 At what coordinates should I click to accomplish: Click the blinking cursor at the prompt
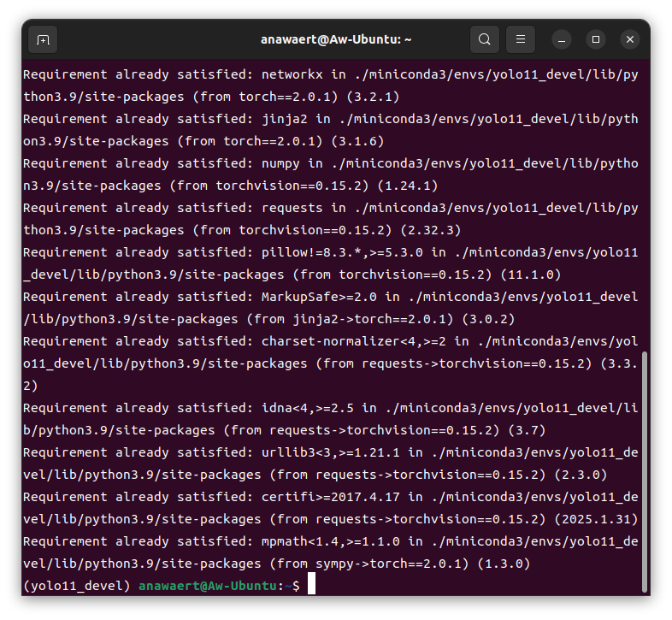point(312,585)
